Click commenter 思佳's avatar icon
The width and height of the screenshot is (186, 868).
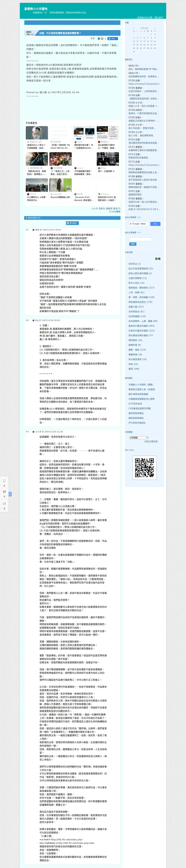point(33,230)
